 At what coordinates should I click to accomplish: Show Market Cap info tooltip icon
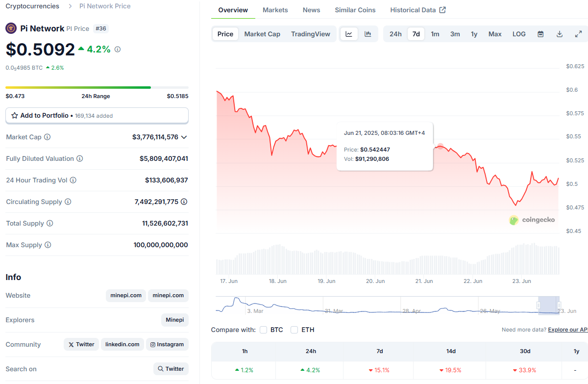[x=48, y=137]
